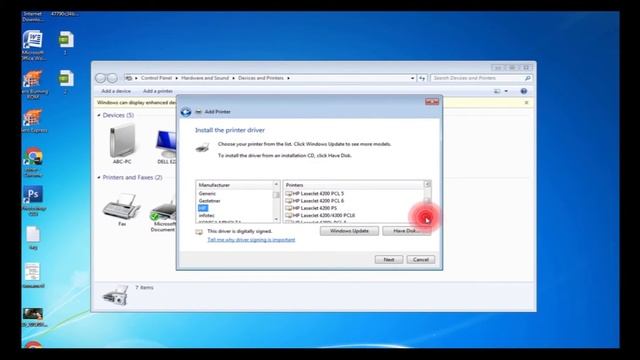The image size is (640, 360).
Task: Open the Google Chrome desktop shortcut
Action: click(33, 162)
